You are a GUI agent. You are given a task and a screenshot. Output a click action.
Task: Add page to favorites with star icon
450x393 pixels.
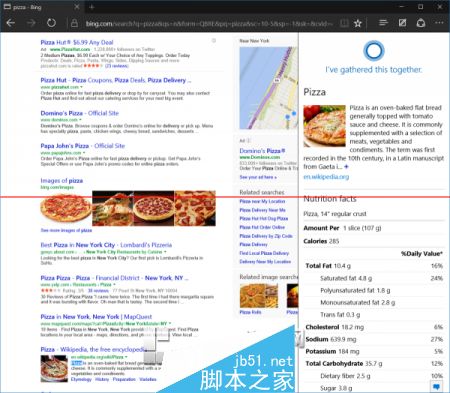(358, 23)
